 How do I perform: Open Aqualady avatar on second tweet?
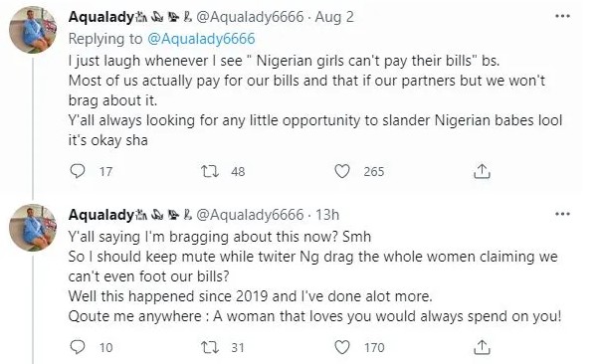tap(33, 228)
